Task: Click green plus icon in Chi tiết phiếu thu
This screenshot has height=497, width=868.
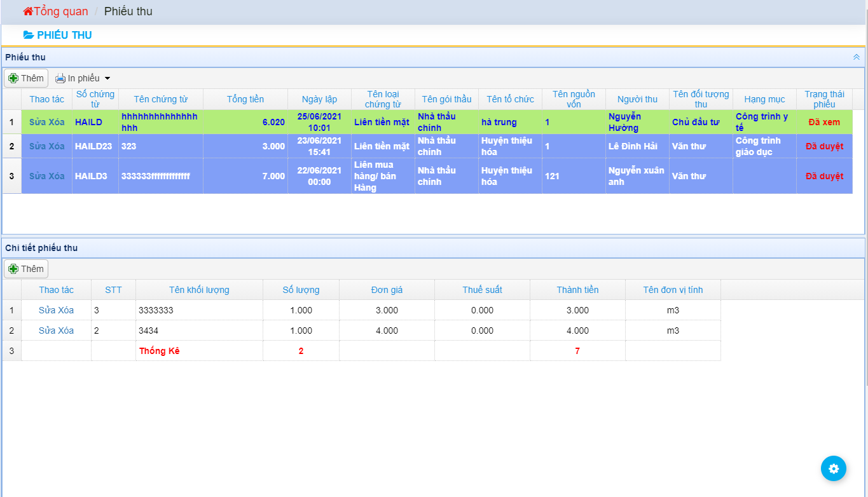Action: pyautogui.click(x=13, y=269)
